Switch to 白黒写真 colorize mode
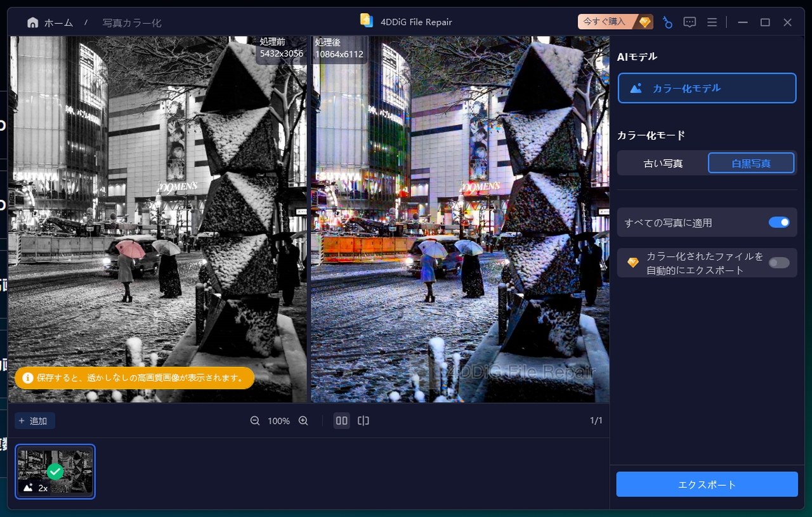 [x=751, y=163]
